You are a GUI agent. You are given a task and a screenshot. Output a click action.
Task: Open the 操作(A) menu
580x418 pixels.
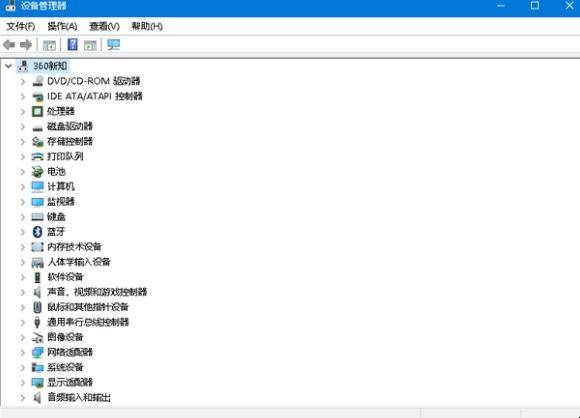62,26
